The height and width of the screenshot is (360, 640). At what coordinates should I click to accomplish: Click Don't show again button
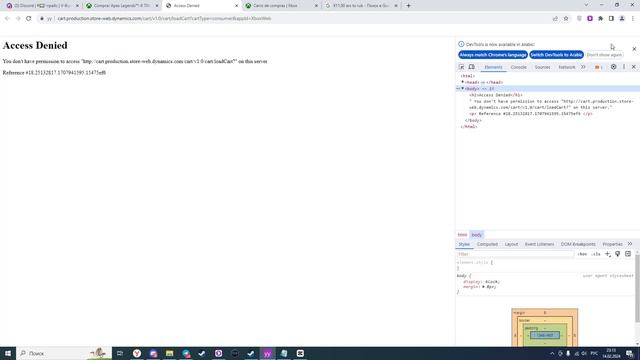click(604, 55)
